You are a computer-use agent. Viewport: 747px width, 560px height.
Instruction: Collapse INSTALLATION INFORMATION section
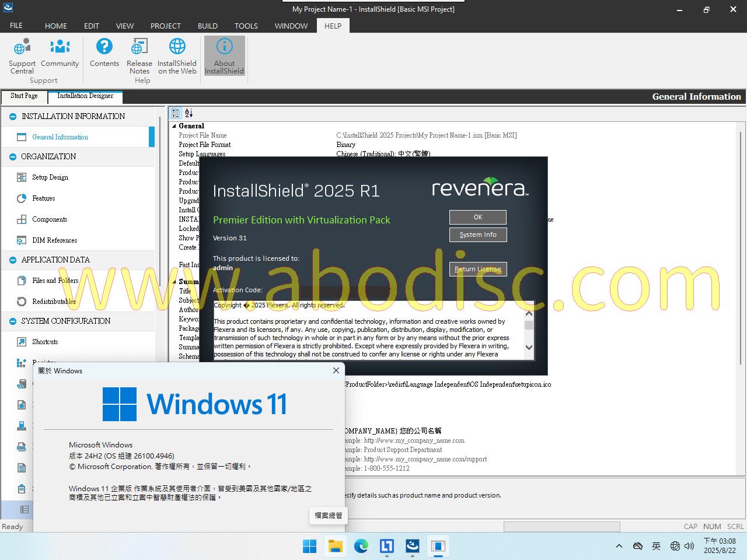[13, 117]
